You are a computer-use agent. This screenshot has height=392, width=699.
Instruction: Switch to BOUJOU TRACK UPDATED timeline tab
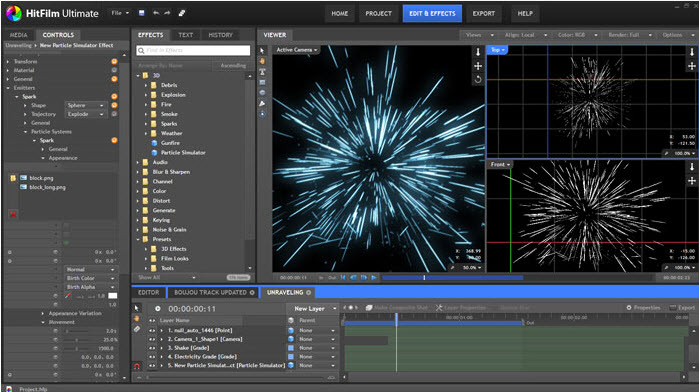point(214,293)
